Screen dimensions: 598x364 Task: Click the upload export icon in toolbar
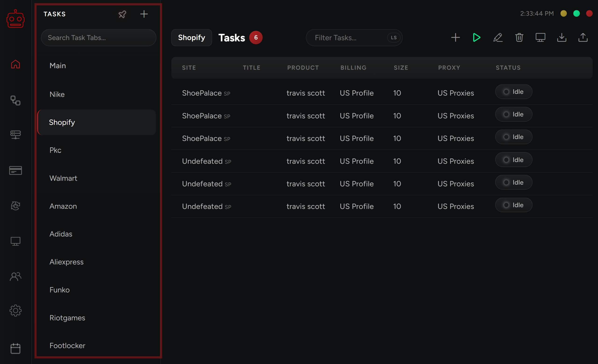coord(583,38)
